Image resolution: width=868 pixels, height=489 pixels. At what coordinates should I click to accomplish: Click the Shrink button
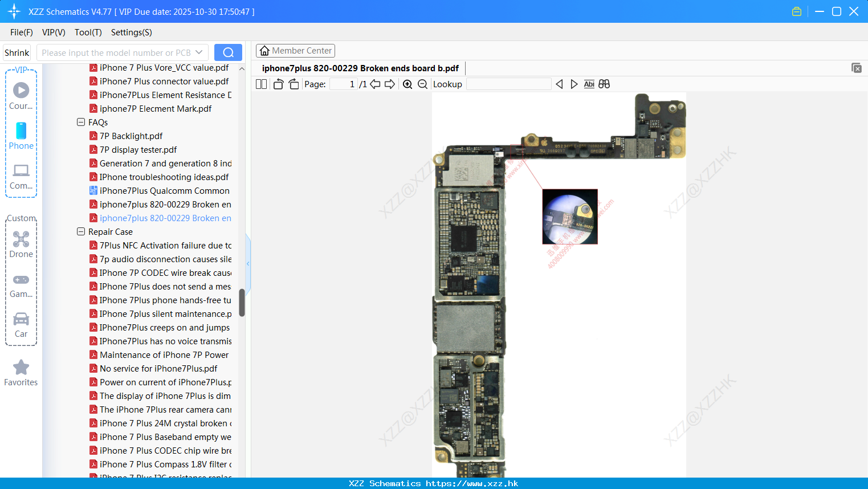[x=17, y=52]
